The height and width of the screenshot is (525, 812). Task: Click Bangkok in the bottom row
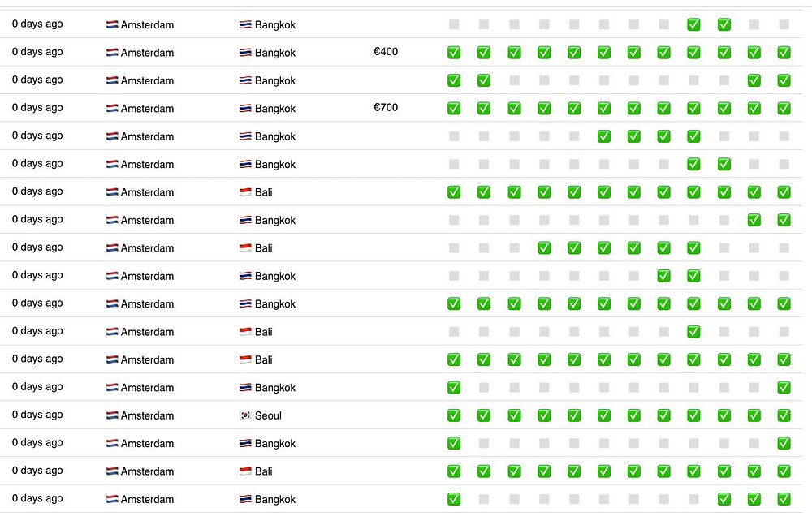(x=275, y=499)
